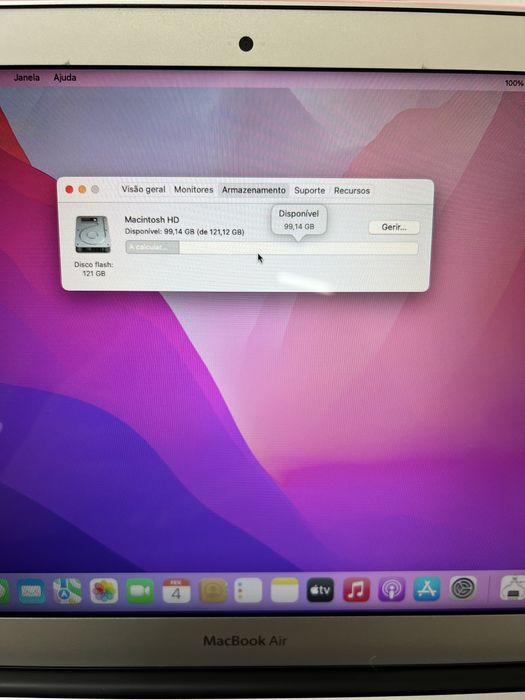
Task: Close the storage window with red button
Action: coord(69,189)
